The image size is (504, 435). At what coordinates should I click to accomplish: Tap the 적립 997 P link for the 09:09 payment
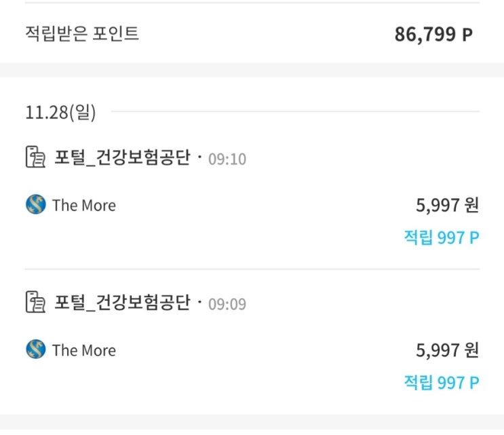pos(441,382)
